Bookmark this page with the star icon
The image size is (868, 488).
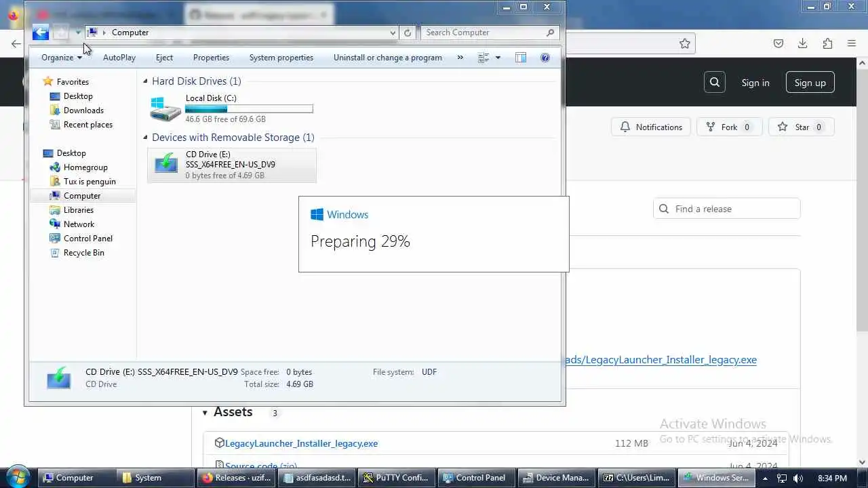click(685, 43)
